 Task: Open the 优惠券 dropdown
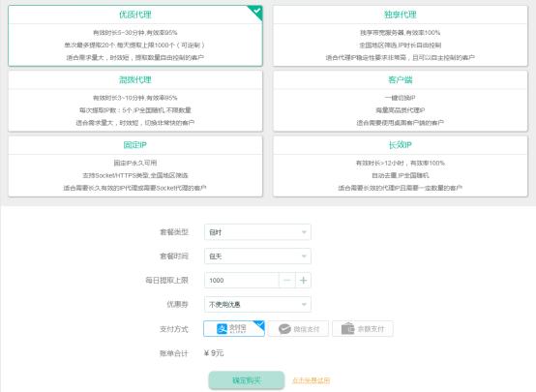[x=257, y=304]
